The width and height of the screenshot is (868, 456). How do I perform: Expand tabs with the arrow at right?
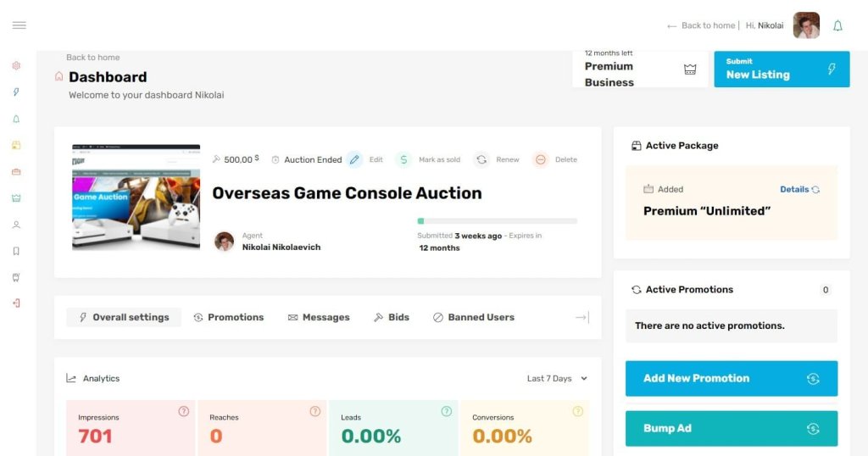pyautogui.click(x=582, y=317)
